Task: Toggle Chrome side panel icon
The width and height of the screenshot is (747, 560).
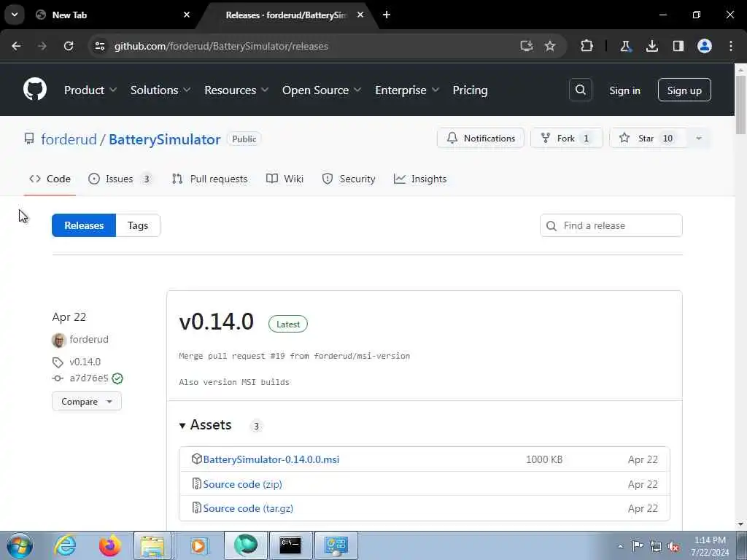Action: (x=678, y=46)
